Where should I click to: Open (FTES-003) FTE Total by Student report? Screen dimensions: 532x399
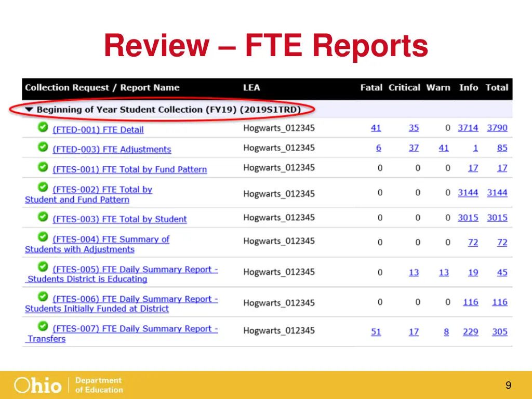[x=119, y=219]
